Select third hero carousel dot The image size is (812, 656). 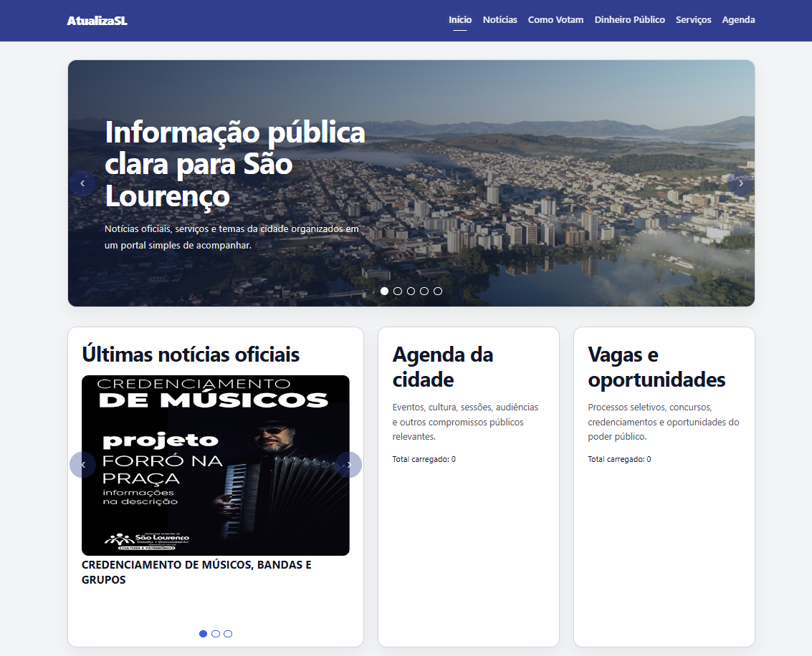(411, 291)
